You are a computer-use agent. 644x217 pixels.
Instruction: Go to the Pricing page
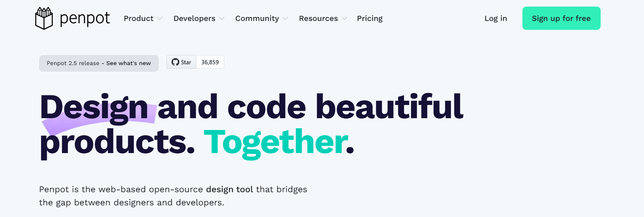pos(370,18)
